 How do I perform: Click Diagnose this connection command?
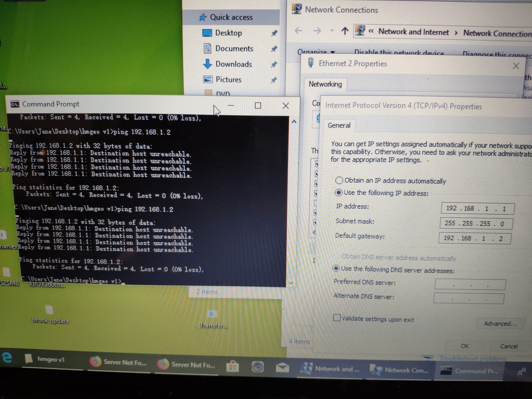[x=497, y=54]
